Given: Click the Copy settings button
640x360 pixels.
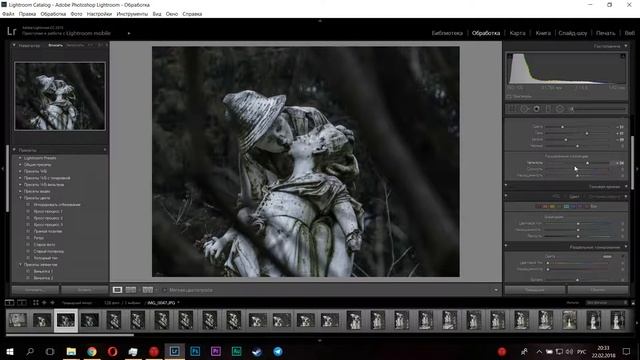Looking at the screenshot, I should (x=36, y=290).
